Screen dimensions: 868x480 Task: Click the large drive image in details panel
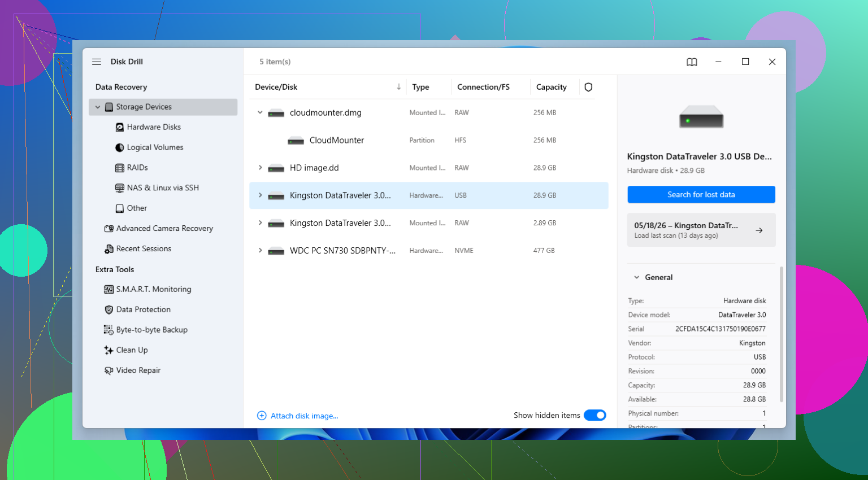pos(701,116)
